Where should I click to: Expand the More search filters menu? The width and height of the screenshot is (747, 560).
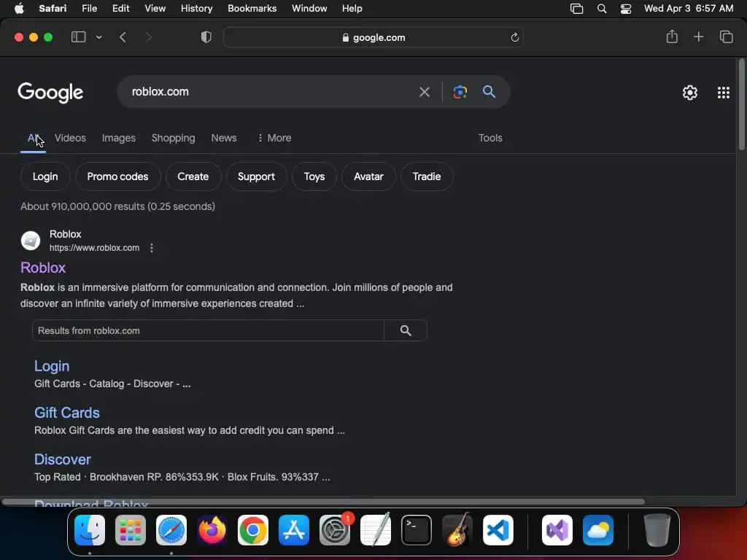[x=274, y=138]
